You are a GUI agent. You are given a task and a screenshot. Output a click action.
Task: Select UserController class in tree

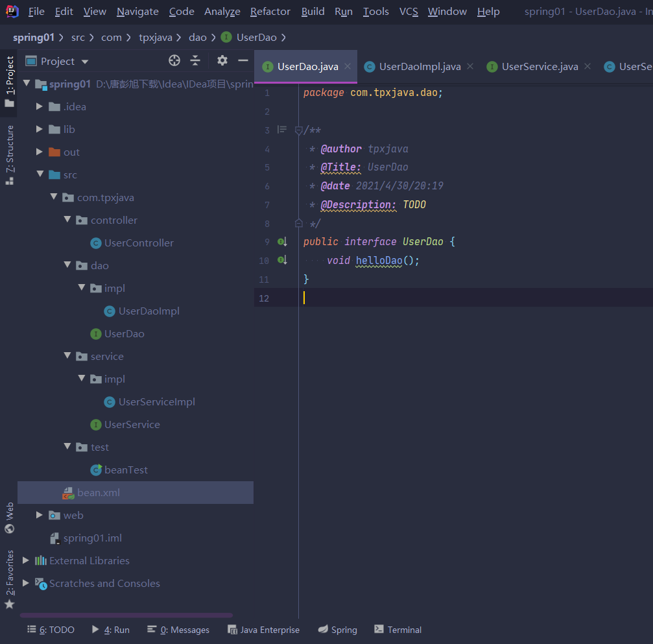click(139, 243)
